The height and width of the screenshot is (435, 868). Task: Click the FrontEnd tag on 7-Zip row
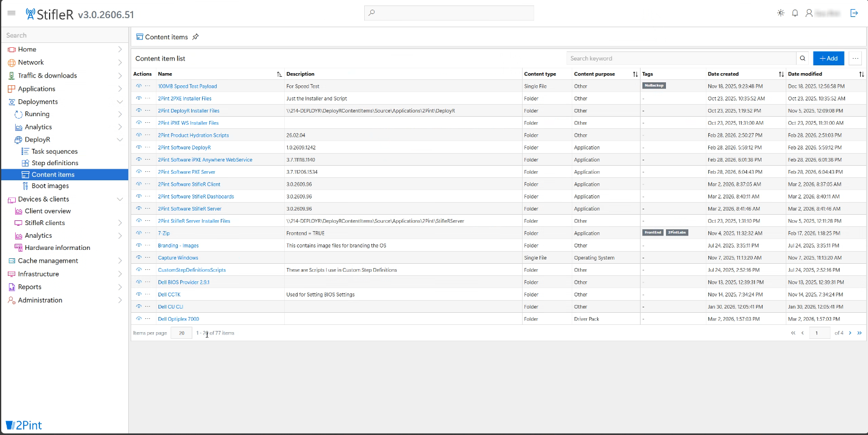[653, 233]
